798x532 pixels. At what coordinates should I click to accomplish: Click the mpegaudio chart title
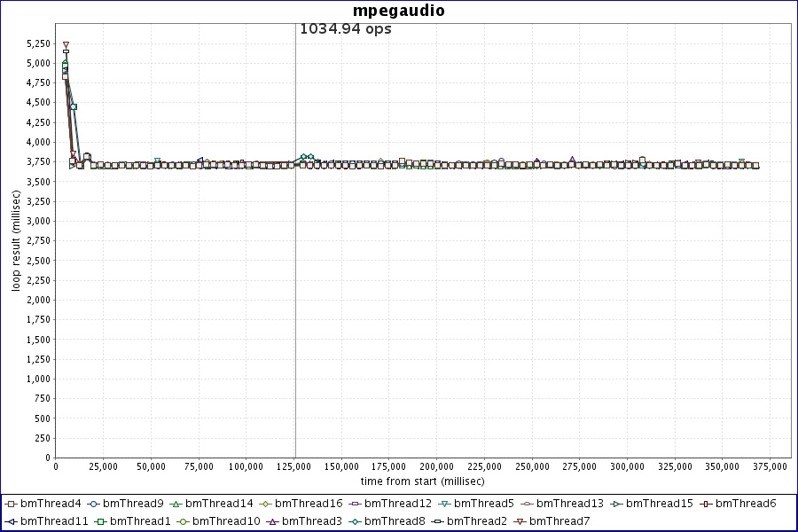[399, 12]
